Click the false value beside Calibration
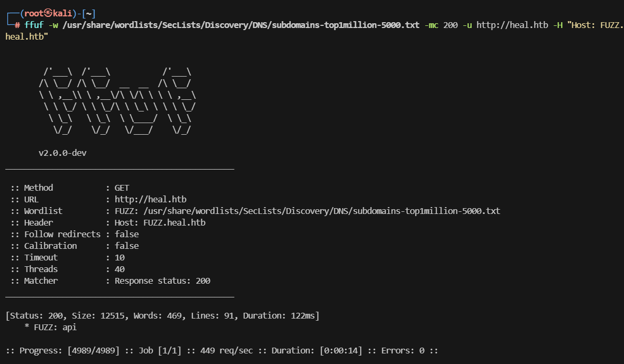The width and height of the screenshot is (624, 364). point(126,246)
